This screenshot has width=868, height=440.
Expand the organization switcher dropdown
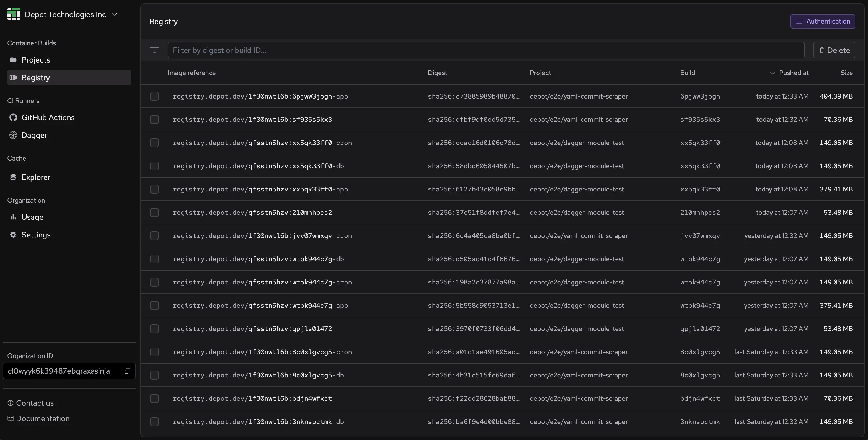(x=115, y=14)
